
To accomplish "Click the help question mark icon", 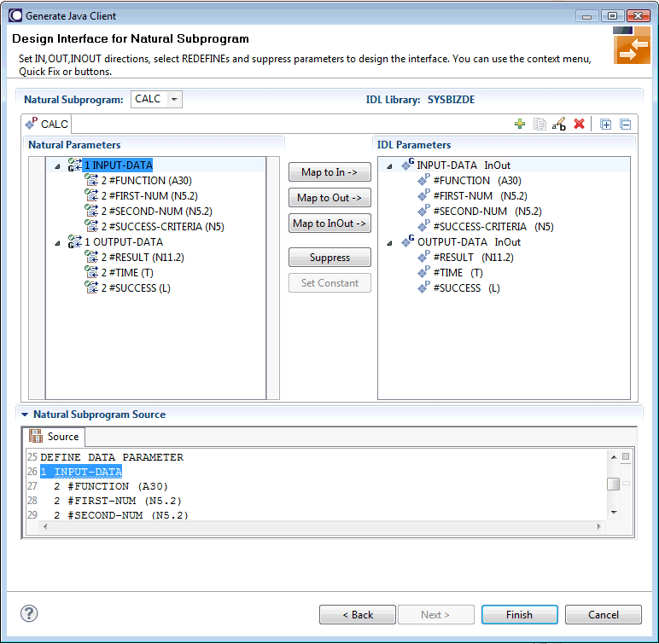I will (29, 613).
